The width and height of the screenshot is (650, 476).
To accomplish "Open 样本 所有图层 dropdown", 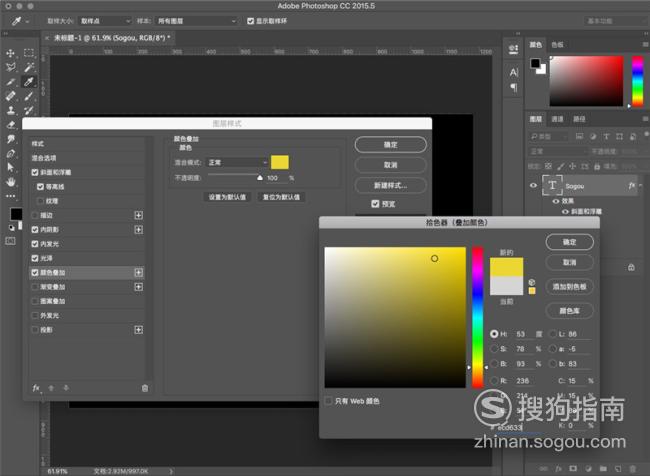I will pos(196,21).
